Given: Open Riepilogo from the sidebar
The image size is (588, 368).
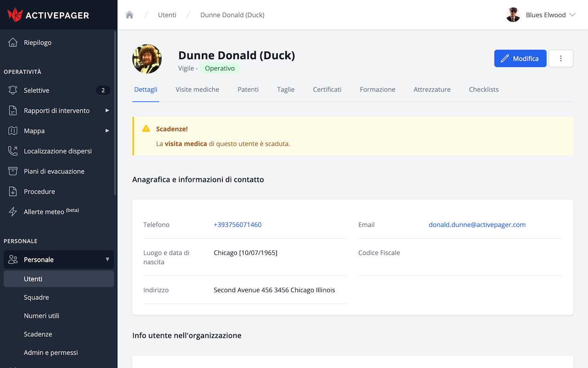Looking at the screenshot, I should [x=38, y=42].
